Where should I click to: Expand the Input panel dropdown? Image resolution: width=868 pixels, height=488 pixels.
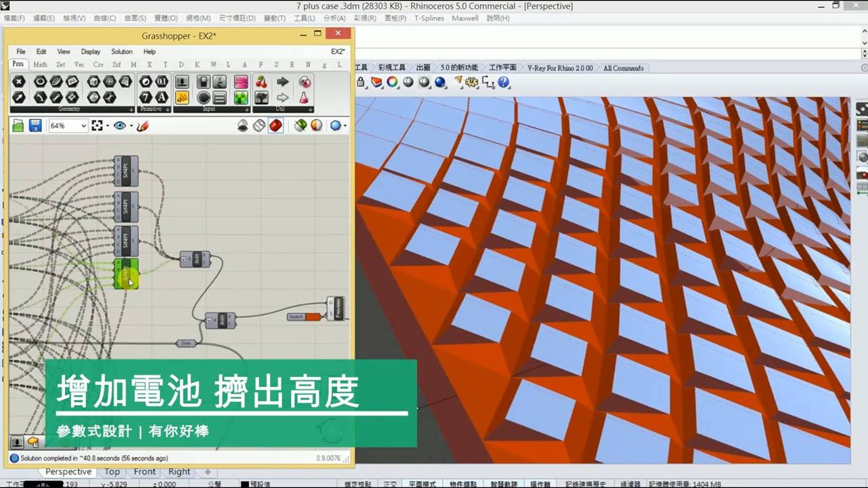(x=246, y=109)
